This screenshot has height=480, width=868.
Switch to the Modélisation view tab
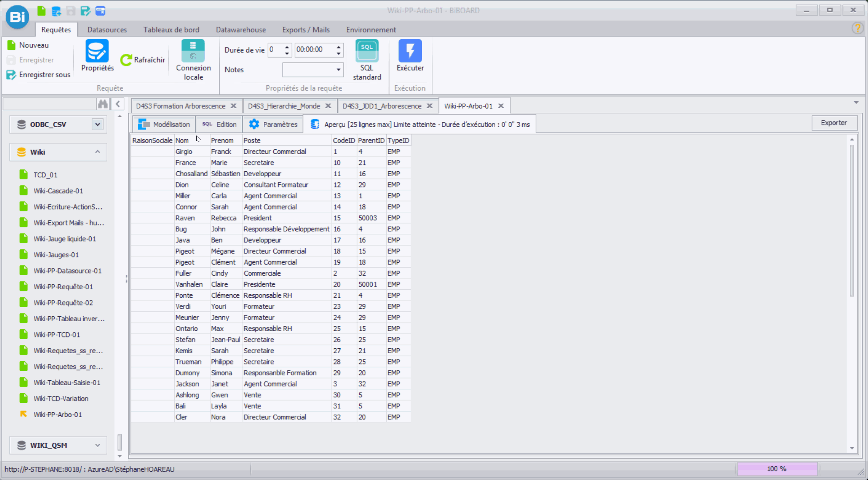(164, 124)
